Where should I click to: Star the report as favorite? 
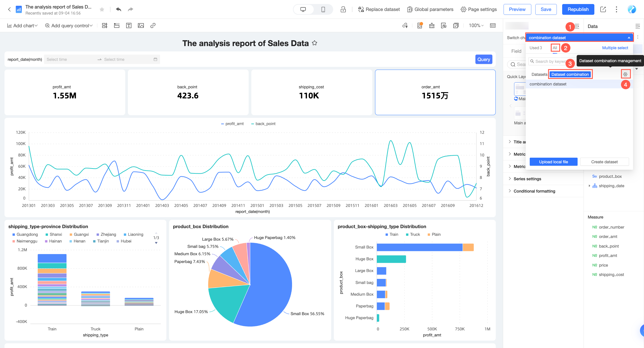[x=102, y=9]
